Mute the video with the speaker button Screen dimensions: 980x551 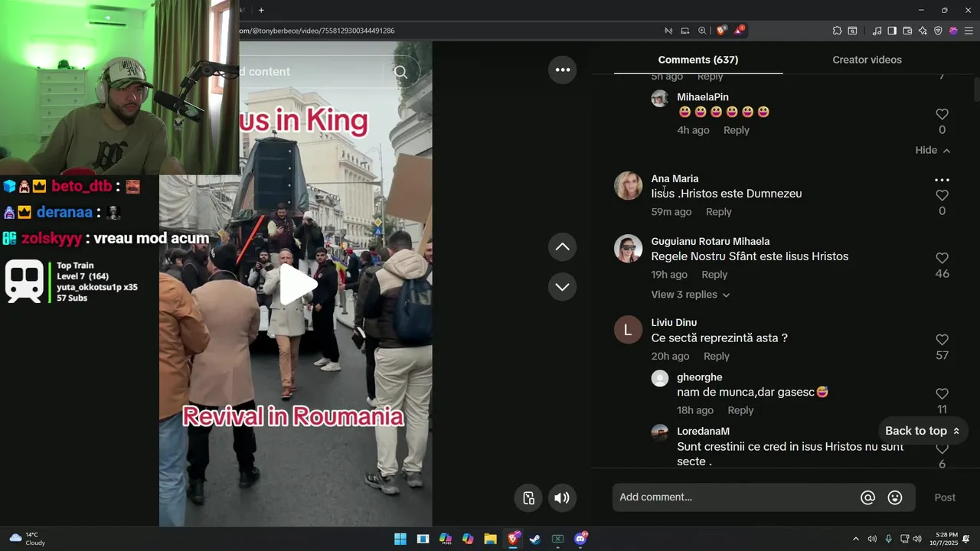click(562, 498)
